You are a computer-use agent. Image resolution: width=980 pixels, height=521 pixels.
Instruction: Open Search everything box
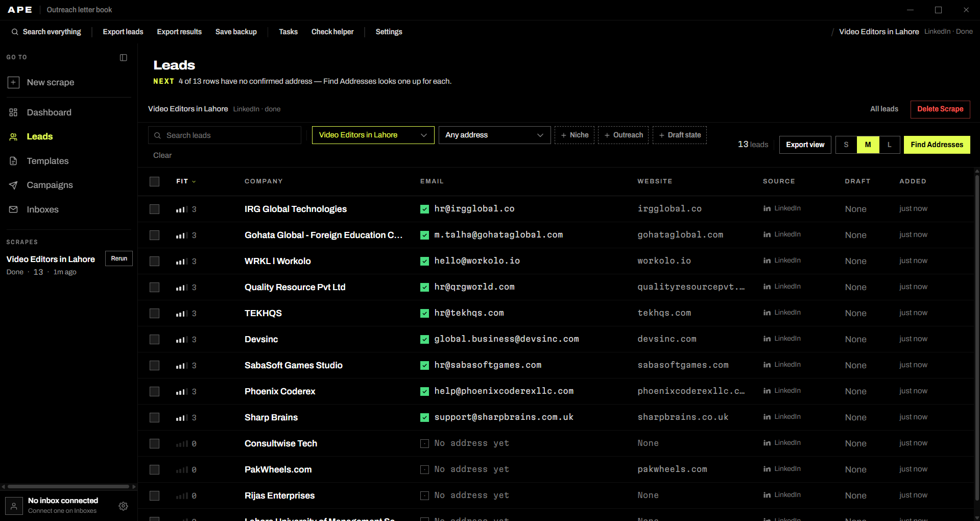(46, 32)
